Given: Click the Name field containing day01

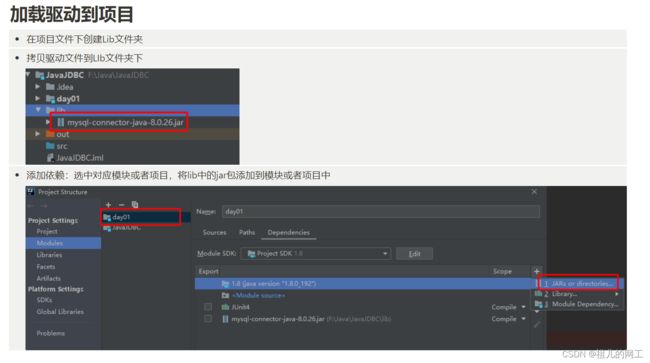Looking at the screenshot, I should [x=381, y=212].
